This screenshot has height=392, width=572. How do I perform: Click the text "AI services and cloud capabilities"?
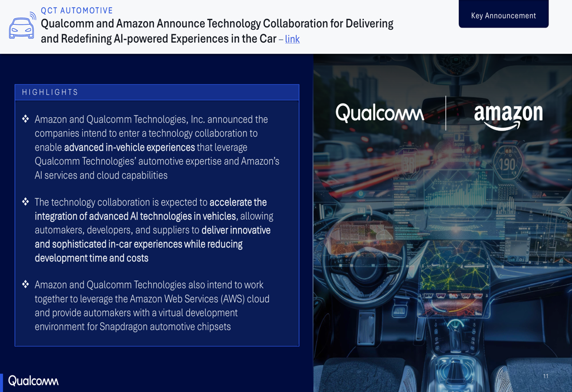point(101,176)
